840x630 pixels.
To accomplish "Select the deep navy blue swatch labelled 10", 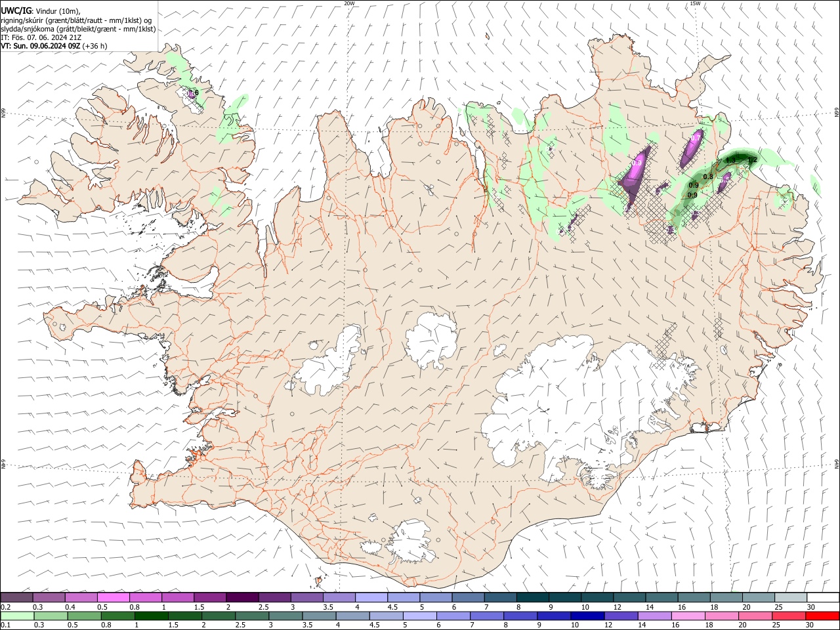I will click(587, 616).
